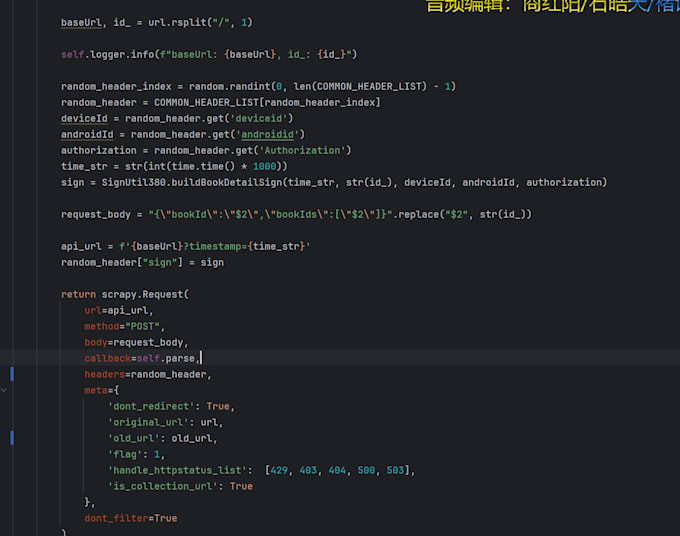
Task: Click status code 429 in the list
Action: tap(279, 471)
